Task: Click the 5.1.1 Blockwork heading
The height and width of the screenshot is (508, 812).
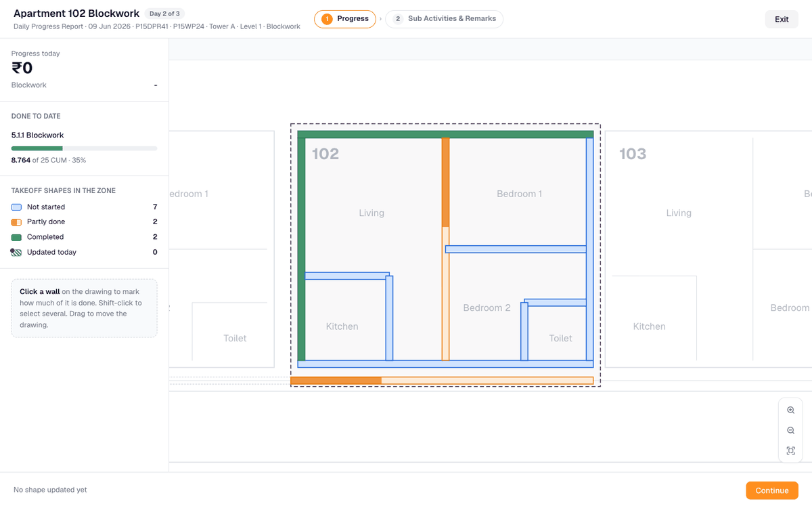Action: pyautogui.click(x=38, y=135)
